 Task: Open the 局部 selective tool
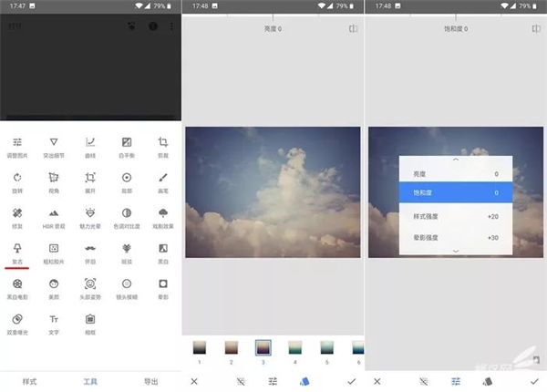pyautogui.click(x=127, y=183)
